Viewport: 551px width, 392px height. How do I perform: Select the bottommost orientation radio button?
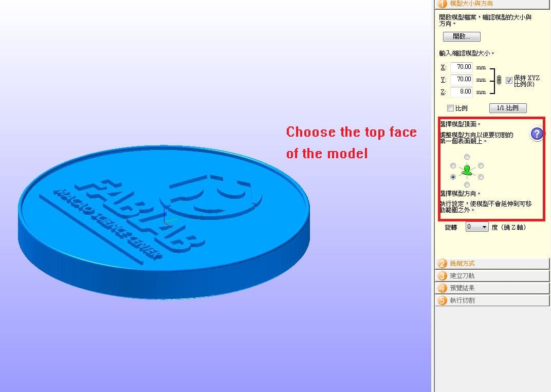click(x=467, y=185)
